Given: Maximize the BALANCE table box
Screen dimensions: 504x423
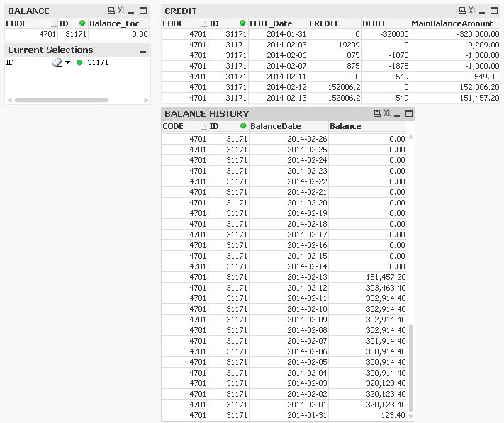Looking at the screenshot, I should pos(143,11).
